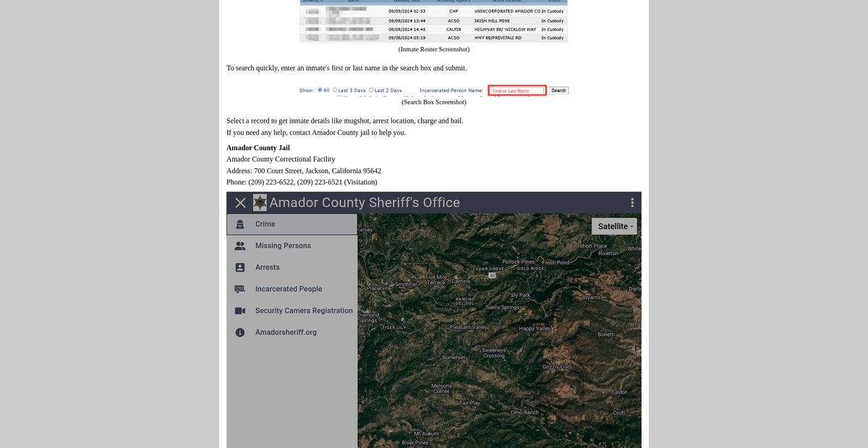868x448 pixels.
Task: Click the IRISH HILL MINE location cell
Action: click(492, 20)
